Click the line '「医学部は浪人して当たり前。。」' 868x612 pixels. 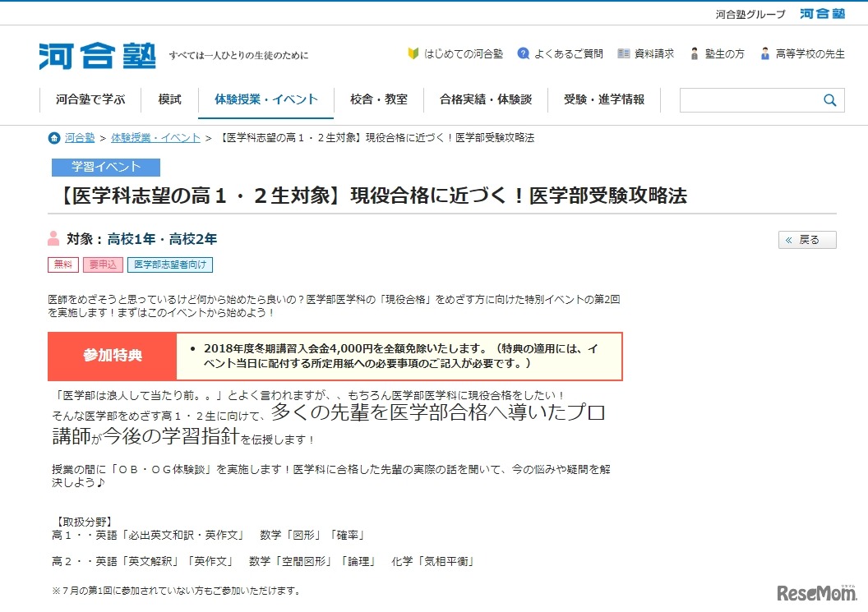pyautogui.click(x=307, y=395)
